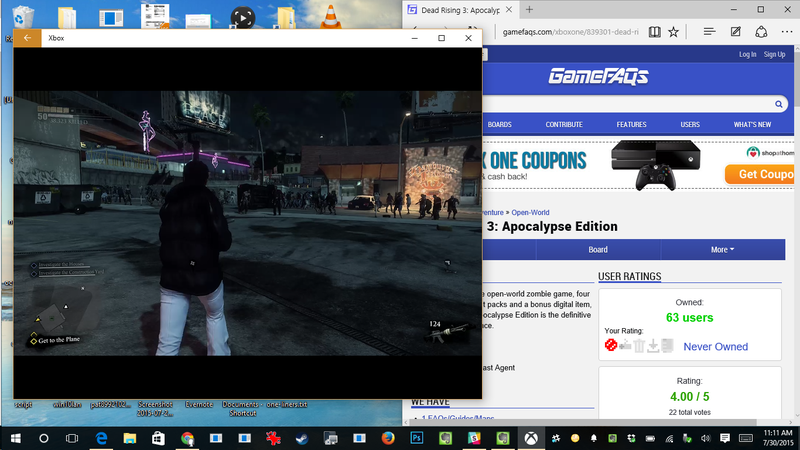Go to GameFAQs home via logo

pyautogui.click(x=598, y=77)
